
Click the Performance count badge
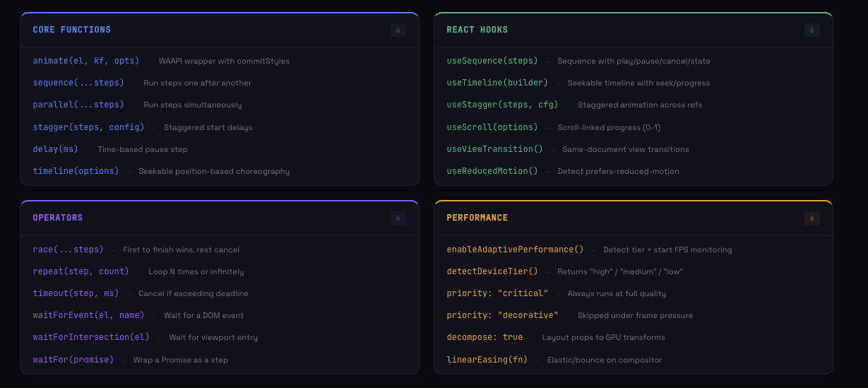(811, 218)
